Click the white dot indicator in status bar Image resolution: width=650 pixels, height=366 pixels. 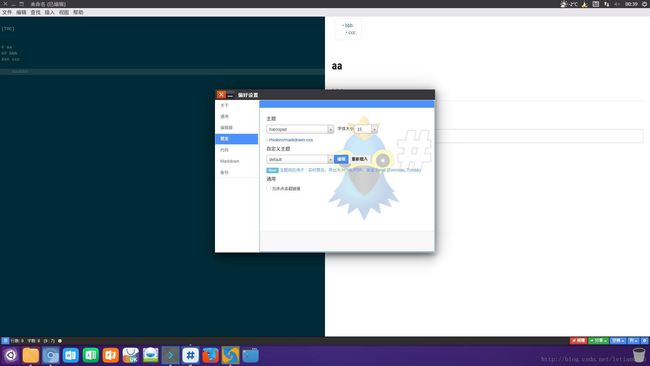pyautogui.click(x=60, y=341)
